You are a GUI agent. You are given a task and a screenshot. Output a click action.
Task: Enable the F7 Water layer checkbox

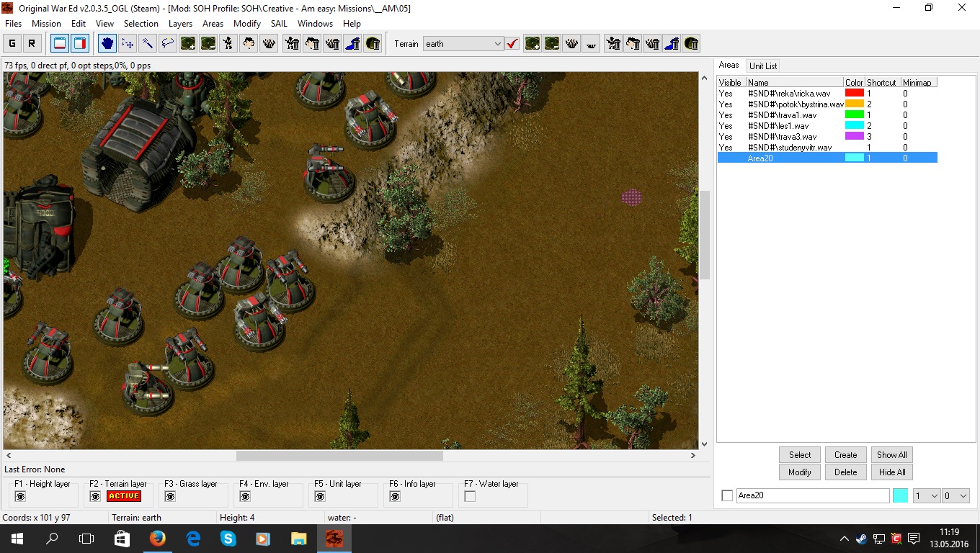(x=470, y=496)
